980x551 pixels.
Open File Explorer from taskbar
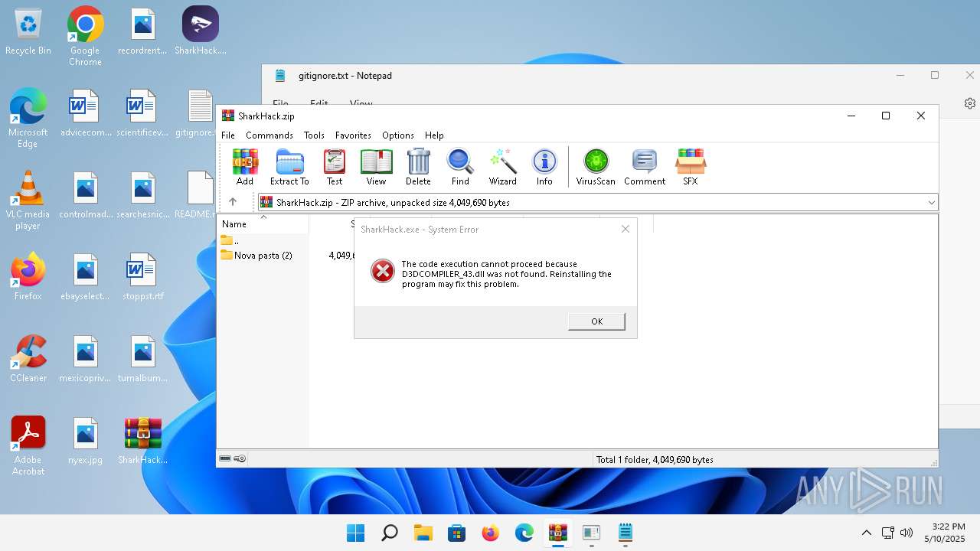click(423, 533)
